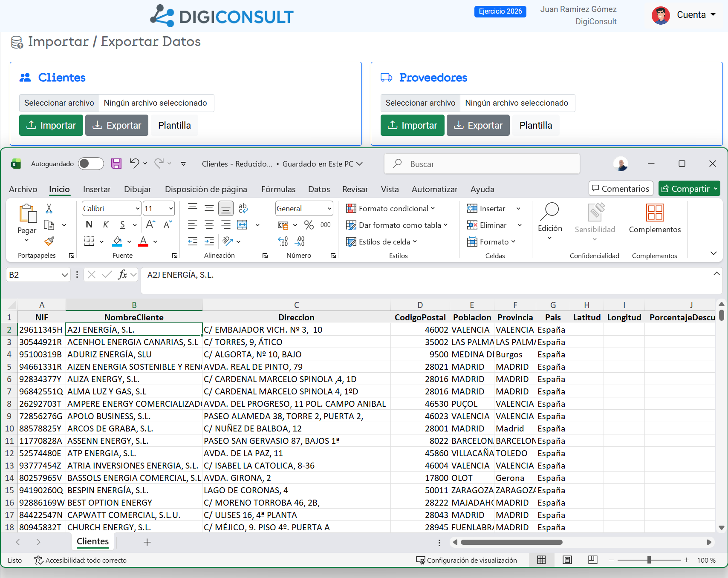The width and height of the screenshot is (728, 578).
Task: Expand Dar formato como tabla menu
Action: tap(397, 225)
